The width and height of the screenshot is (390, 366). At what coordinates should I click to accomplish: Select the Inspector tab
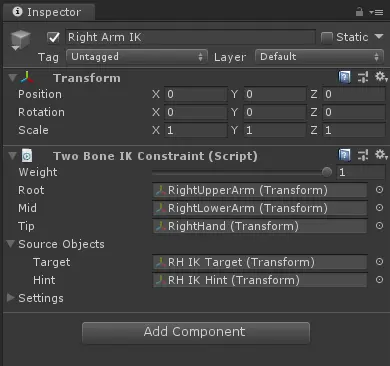pos(47,12)
